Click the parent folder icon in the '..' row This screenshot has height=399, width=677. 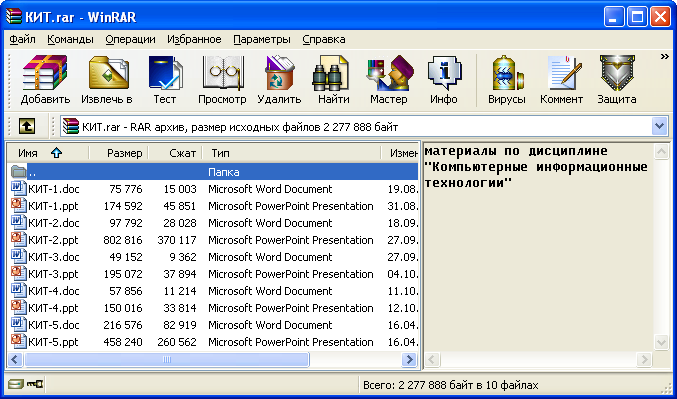tap(19, 171)
